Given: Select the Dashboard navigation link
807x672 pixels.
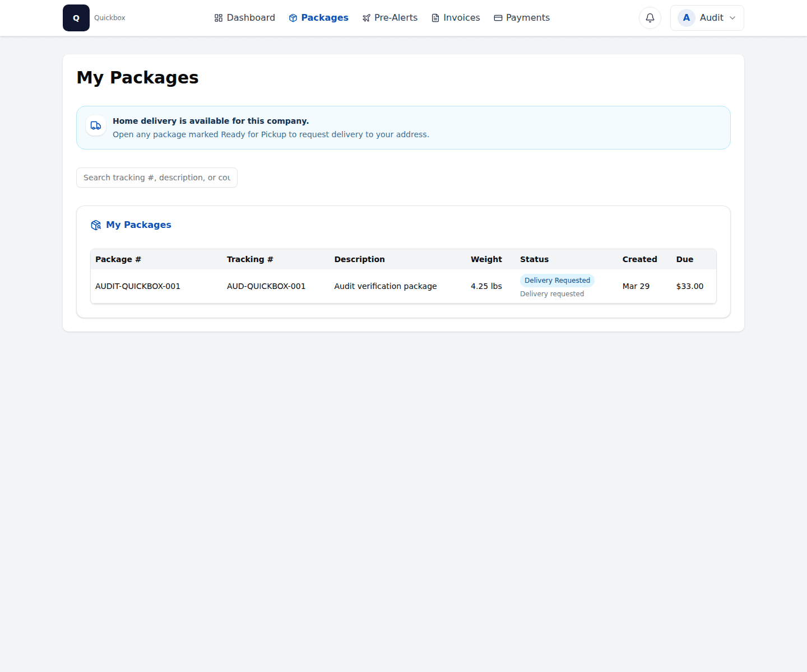Looking at the screenshot, I should (250, 17).
